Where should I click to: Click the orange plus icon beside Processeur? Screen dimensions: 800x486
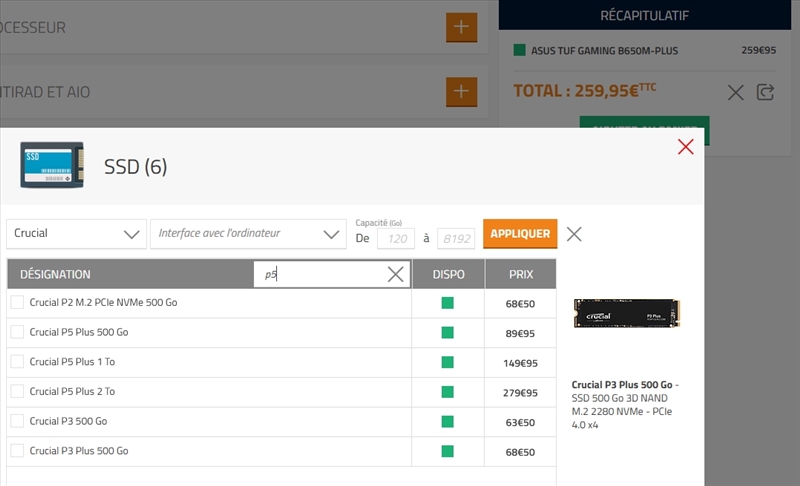coord(460,27)
